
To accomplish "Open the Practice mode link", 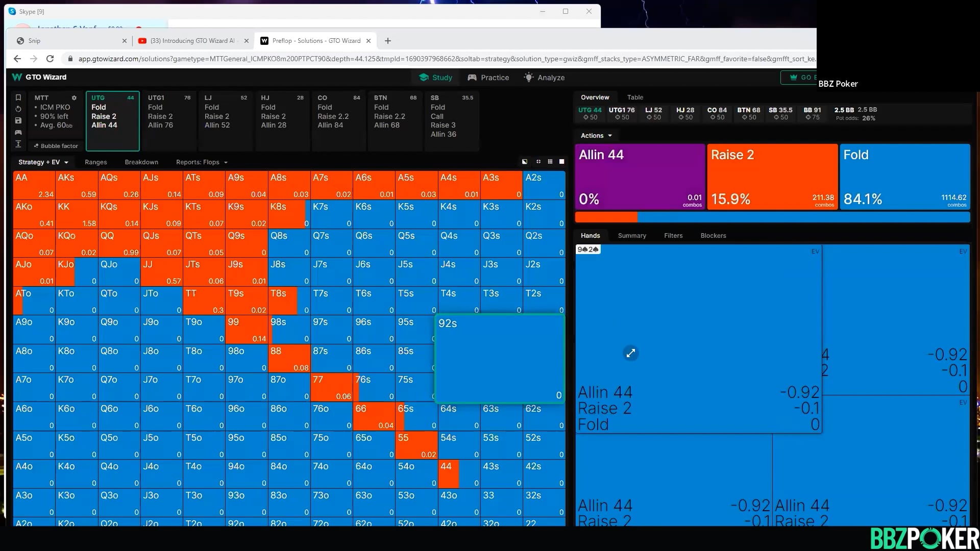I will click(488, 78).
